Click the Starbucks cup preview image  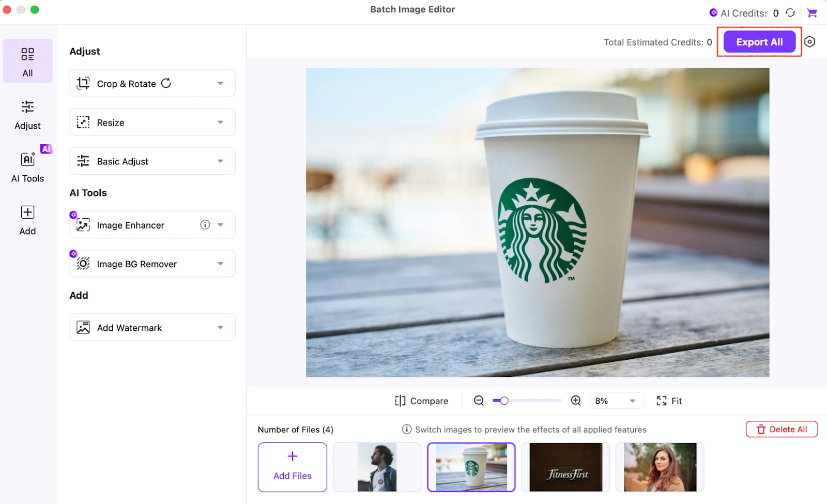(x=538, y=222)
